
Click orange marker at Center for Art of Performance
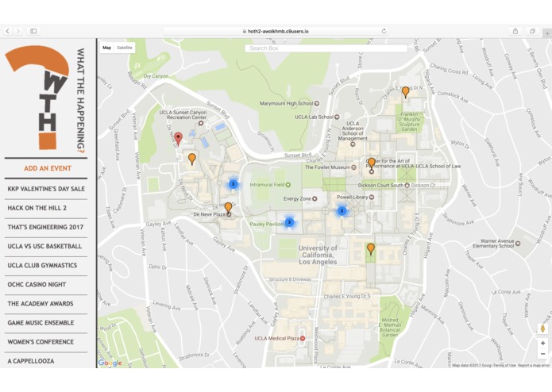point(372,163)
